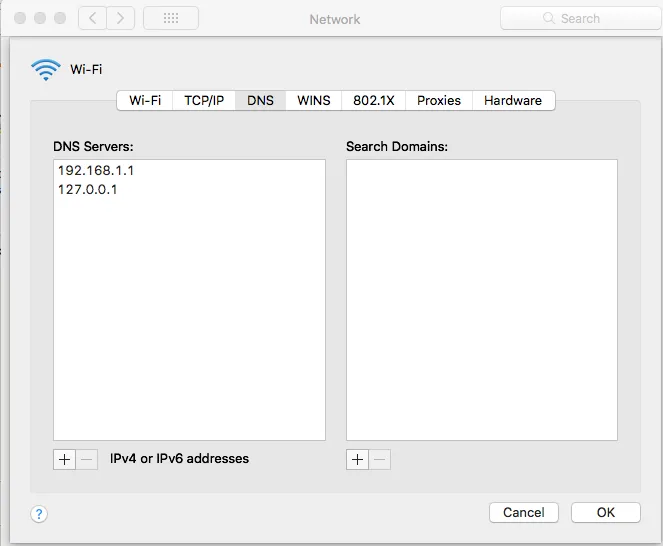Remove a search domain with the minus button
This screenshot has height=546, width=663.
tap(380, 459)
